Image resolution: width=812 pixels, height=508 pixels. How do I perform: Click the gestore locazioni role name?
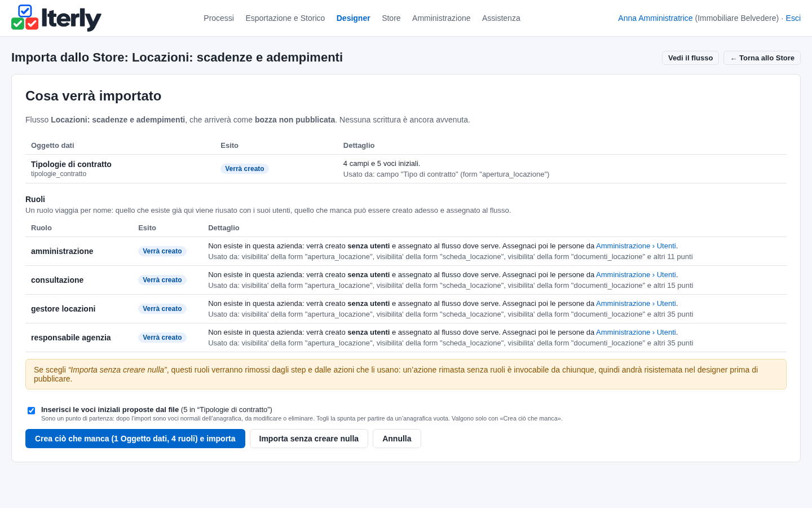point(63,309)
